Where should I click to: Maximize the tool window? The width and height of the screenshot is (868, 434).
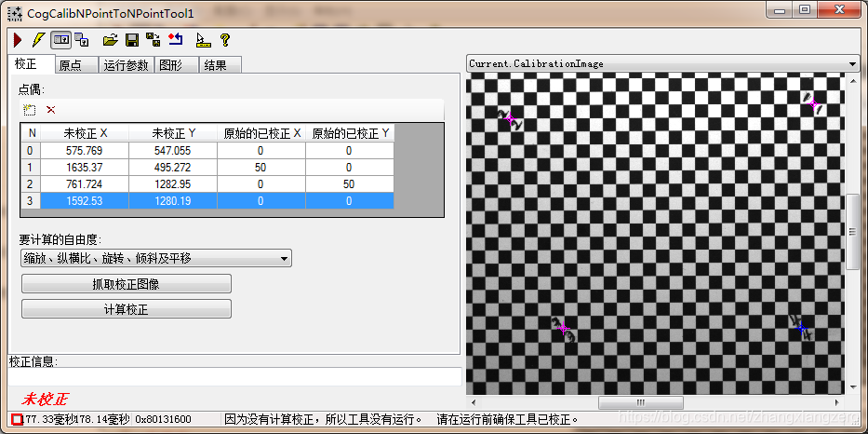click(x=805, y=9)
